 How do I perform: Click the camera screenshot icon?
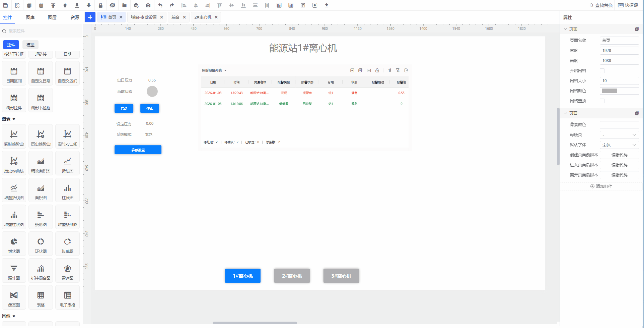[x=148, y=5]
